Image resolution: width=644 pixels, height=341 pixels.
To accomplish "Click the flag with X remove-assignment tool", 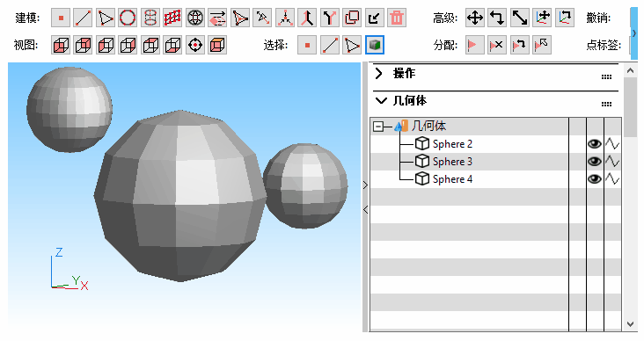I will 497,45.
